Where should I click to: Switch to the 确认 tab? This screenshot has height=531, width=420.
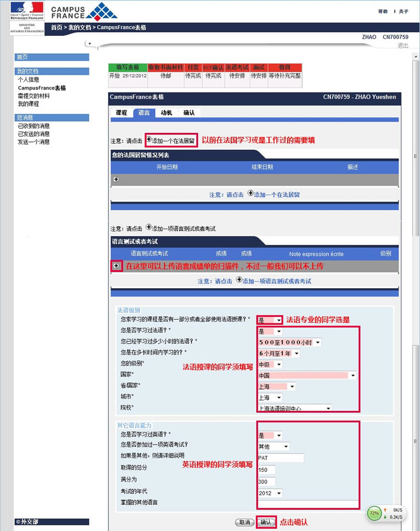pos(189,113)
